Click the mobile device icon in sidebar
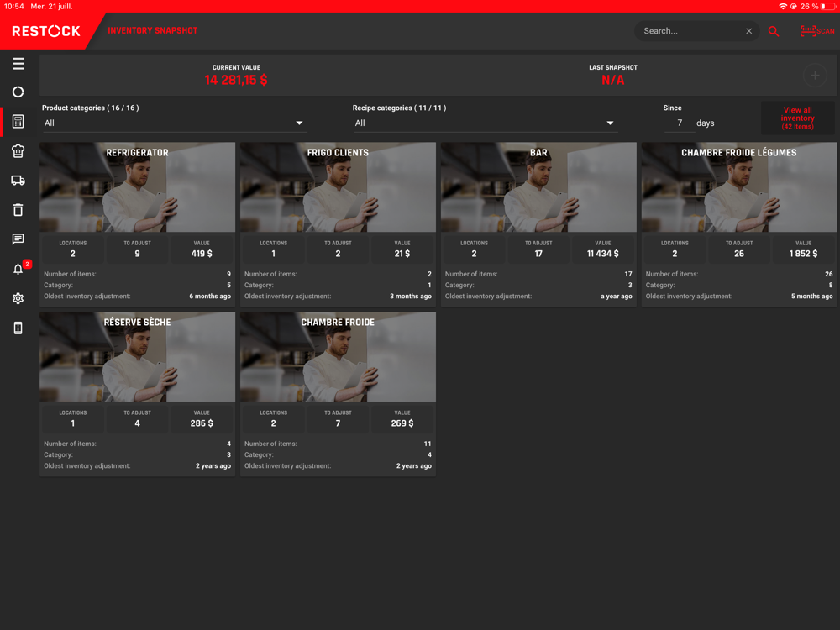The height and width of the screenshot is (630, 840). click(18, 328)
